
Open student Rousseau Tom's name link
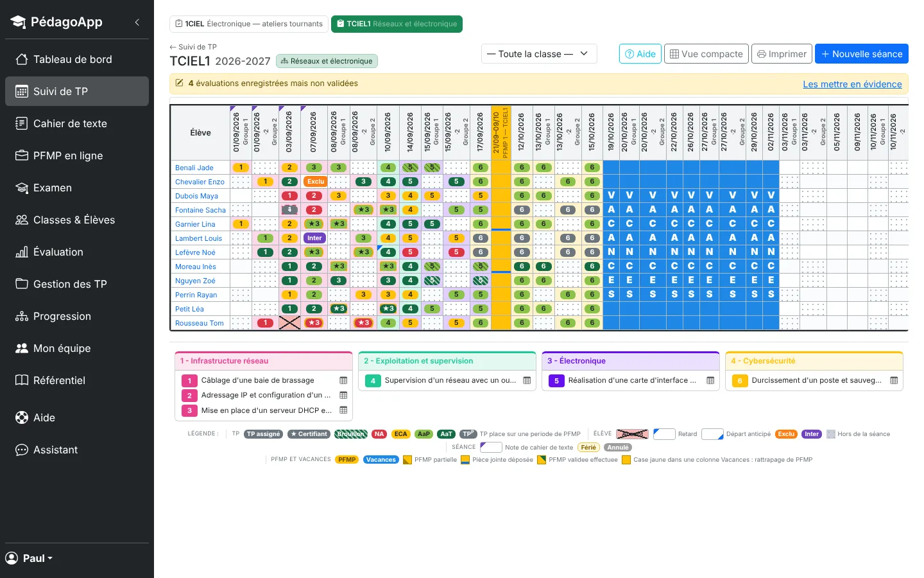click(200, 323)
